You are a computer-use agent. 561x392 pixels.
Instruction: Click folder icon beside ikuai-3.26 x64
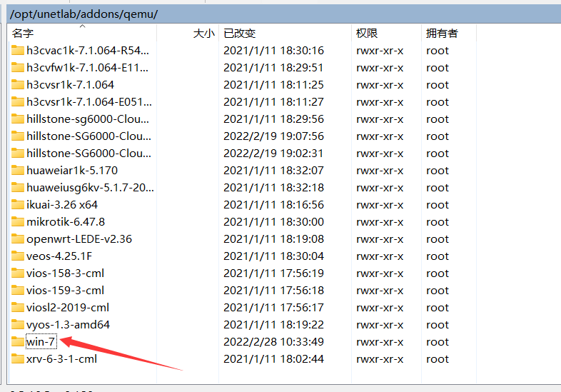coord(18,205)
